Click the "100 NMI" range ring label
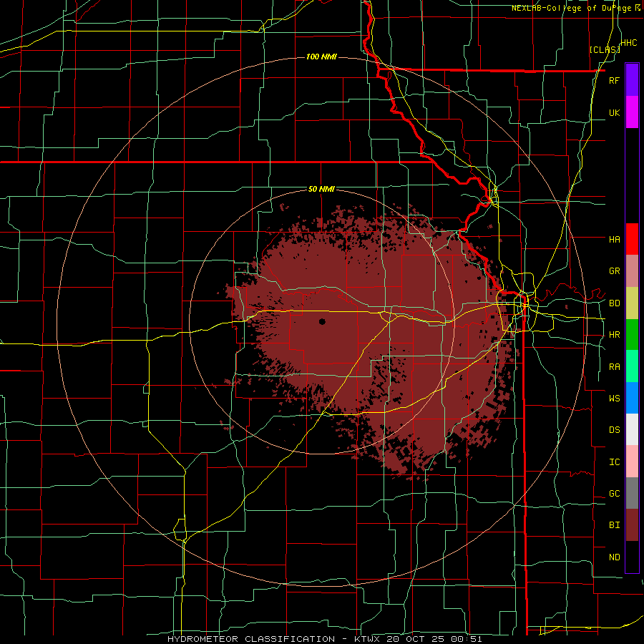The width and height of the screenshot is (644, 644). 321,57
